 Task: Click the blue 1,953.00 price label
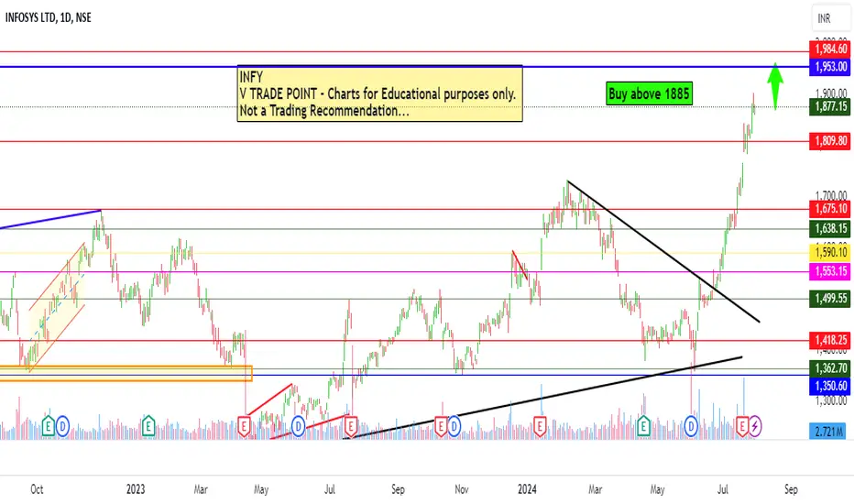(830, 67)
